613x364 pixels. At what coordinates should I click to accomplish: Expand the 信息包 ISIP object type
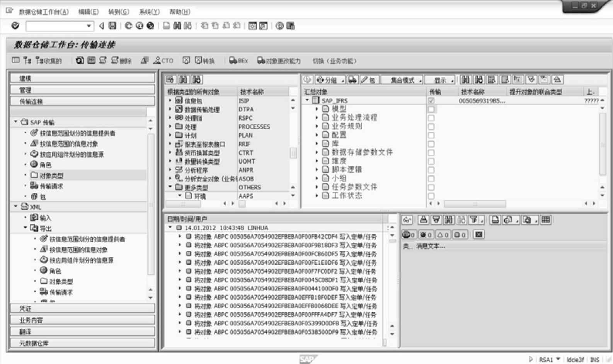170,100
